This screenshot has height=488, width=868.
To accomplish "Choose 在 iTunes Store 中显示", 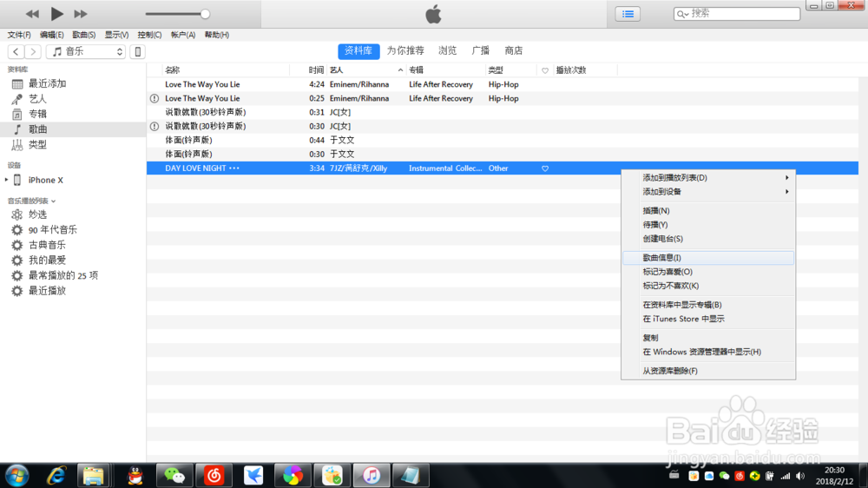I will click(x=708, y=319).
